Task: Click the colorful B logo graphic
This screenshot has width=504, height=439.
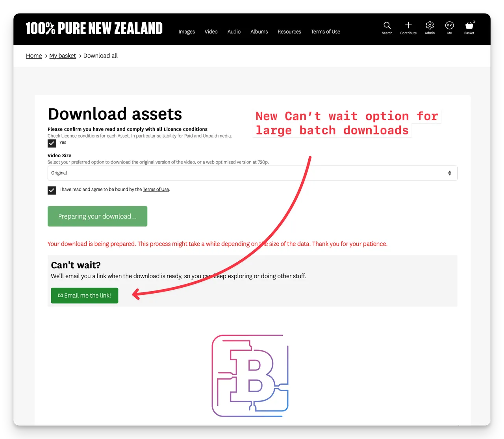Action: click(250, 376)
